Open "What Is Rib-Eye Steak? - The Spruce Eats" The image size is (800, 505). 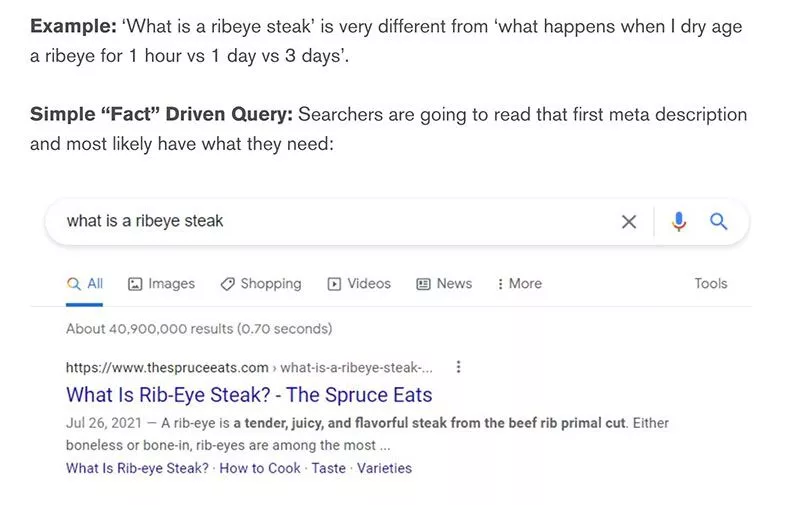(x=249, y=394)
